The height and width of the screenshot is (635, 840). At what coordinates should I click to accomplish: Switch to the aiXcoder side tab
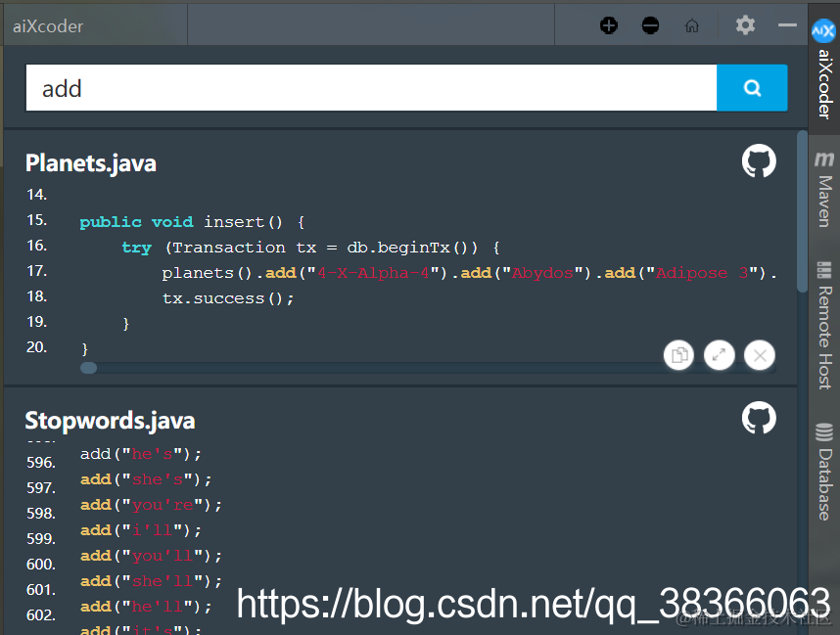tap(824, 68)
